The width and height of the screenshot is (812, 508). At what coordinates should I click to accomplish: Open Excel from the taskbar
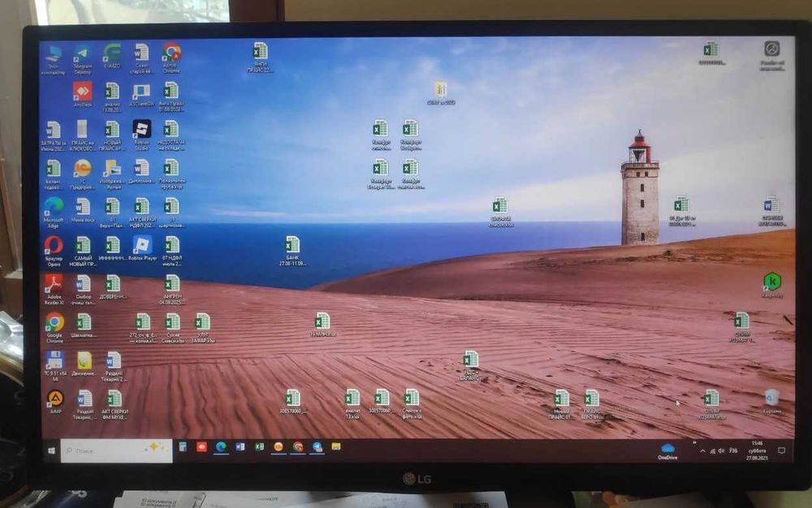pos(259,446)
